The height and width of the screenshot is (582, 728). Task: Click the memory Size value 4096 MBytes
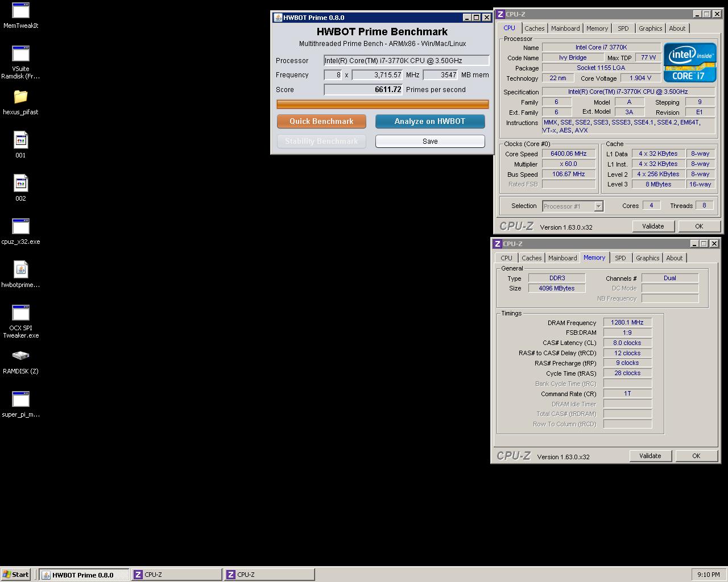click(557, 288)
